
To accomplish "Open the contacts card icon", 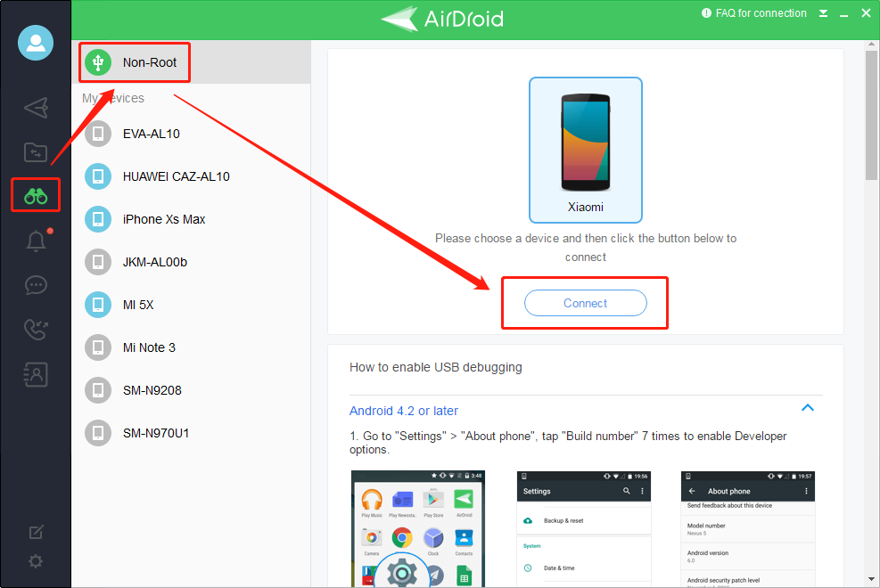I will [x=36, y=374].
